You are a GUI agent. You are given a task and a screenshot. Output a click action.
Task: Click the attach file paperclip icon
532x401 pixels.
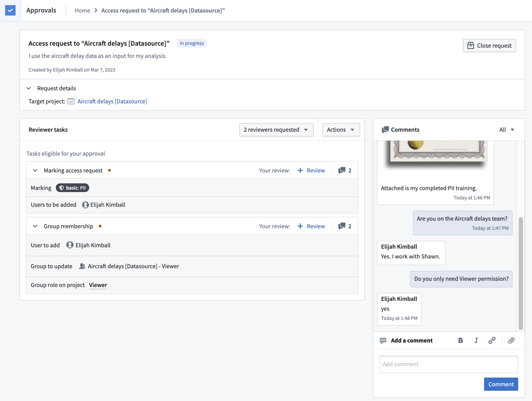(511, 340)
